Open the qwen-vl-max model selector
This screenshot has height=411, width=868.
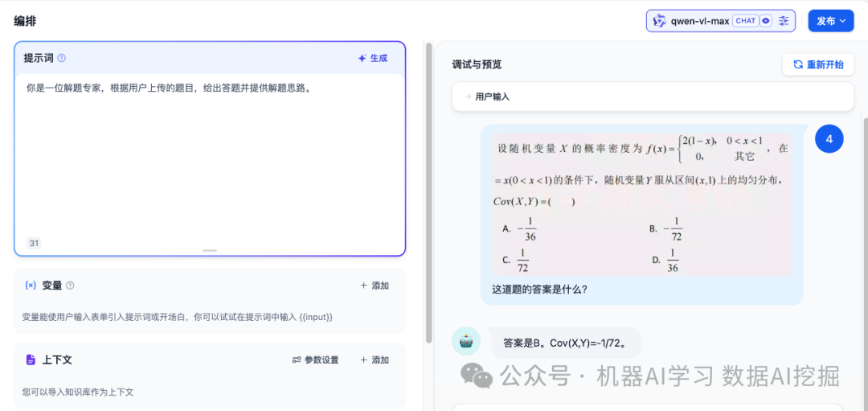[699, 21]
